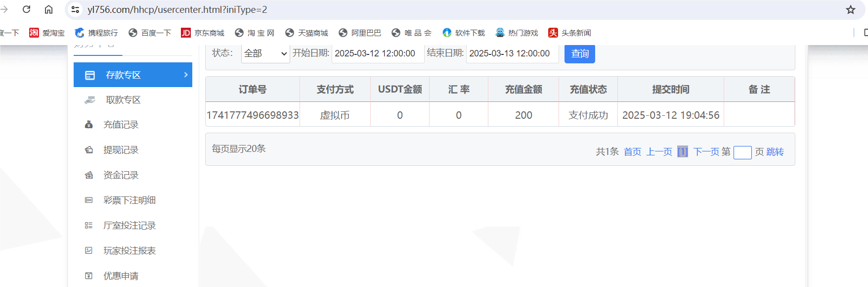Go to 首页 in pagination
The height and width of the screenshot is (287, 868).
633,152
